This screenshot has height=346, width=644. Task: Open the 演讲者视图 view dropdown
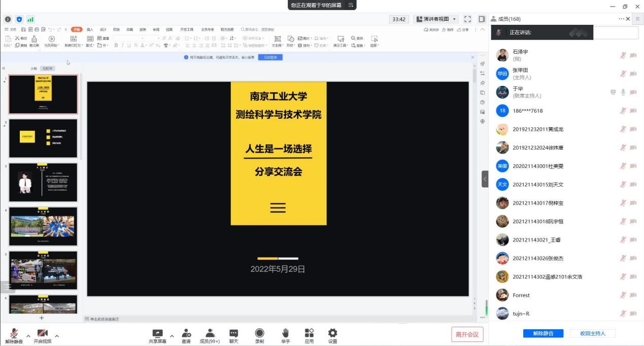click(436, 19)
